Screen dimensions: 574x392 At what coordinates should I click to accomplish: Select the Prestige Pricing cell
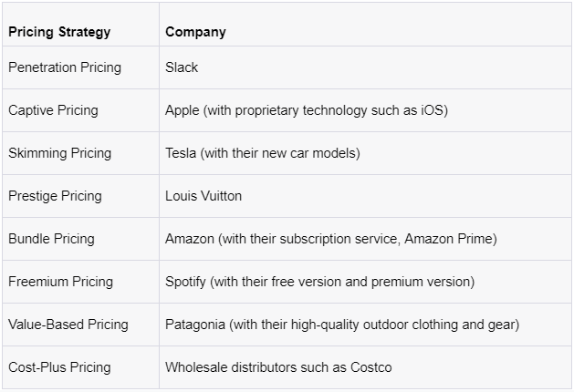click(55, 196)
